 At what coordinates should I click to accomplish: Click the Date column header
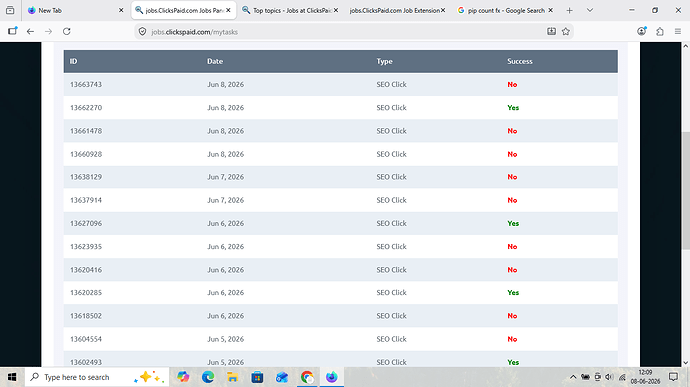tap(215, 61)
